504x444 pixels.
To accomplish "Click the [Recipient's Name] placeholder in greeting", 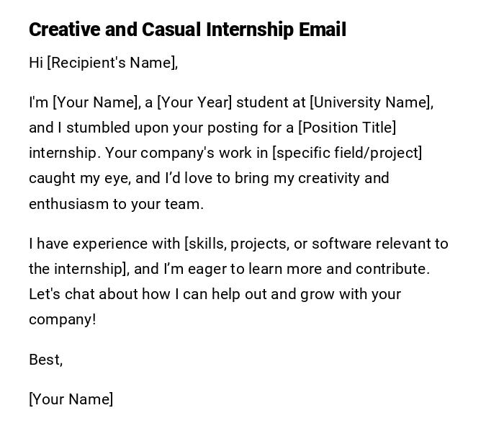I will click(x=112, y=63).
